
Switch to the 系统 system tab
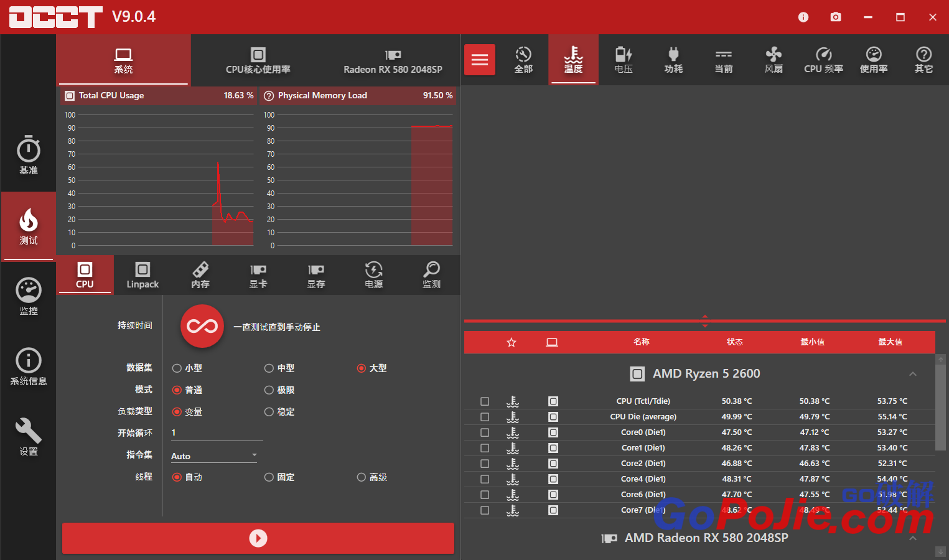tap(123, 60)
